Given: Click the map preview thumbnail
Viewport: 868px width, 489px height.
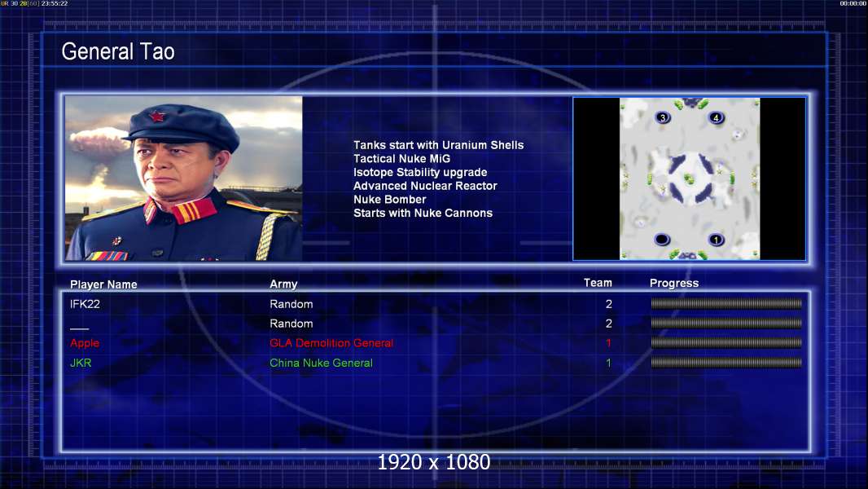Looking at the screenshot, I should click(689, 178).
